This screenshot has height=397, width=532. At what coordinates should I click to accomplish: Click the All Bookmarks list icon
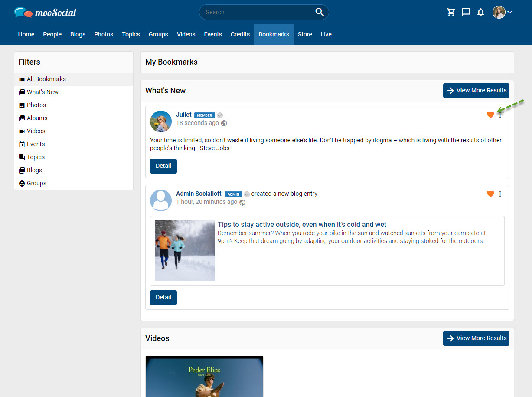click(22, 79)
